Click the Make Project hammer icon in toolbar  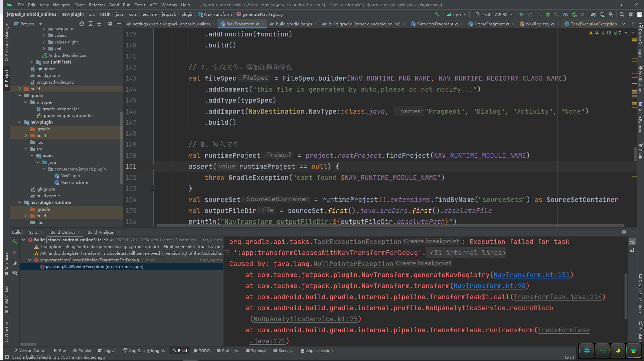coord(437,14)
